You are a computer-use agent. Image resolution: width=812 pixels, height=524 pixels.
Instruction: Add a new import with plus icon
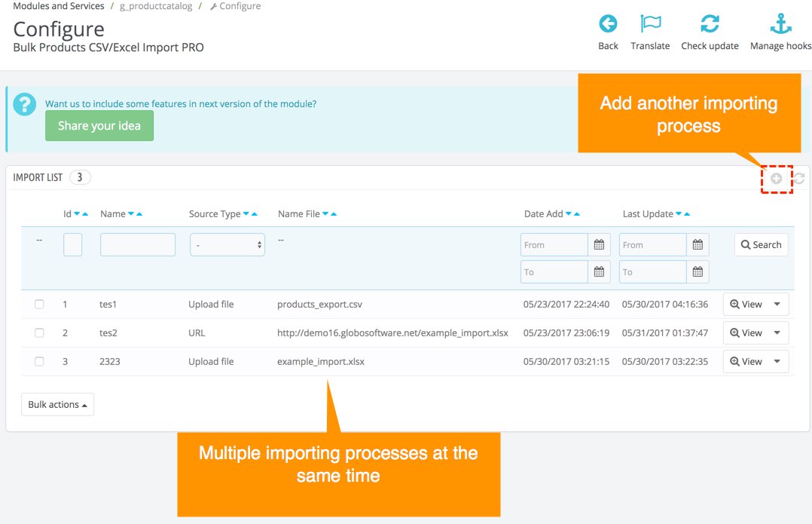[x=777, y=179]
